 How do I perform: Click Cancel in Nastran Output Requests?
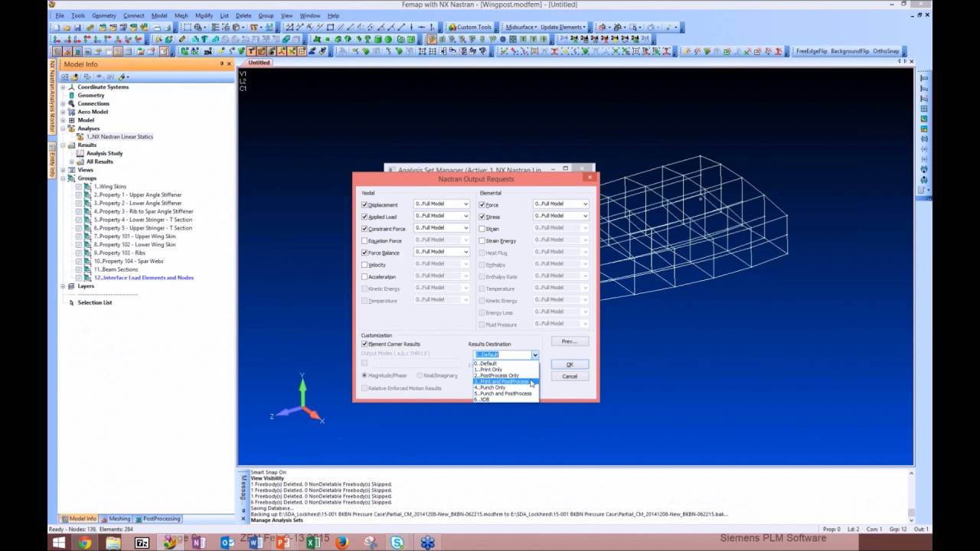pyautogui.click(x=570, y=377)
